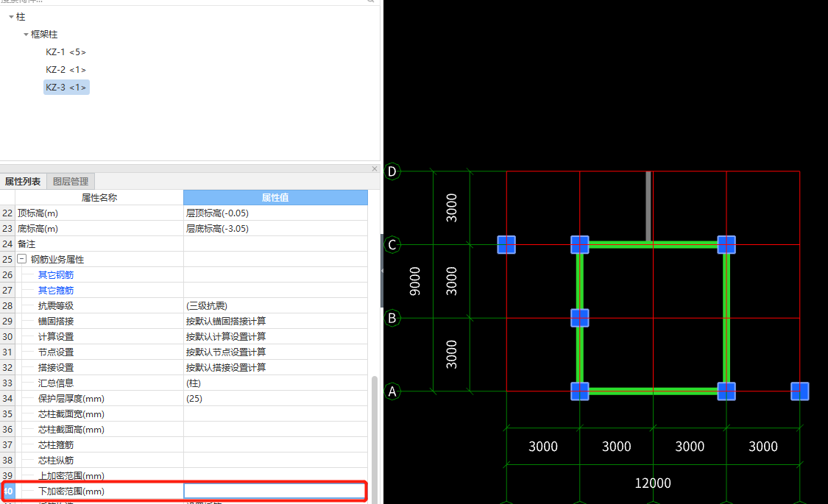Select the rightmost column on axis A

(x=800, y=391)
